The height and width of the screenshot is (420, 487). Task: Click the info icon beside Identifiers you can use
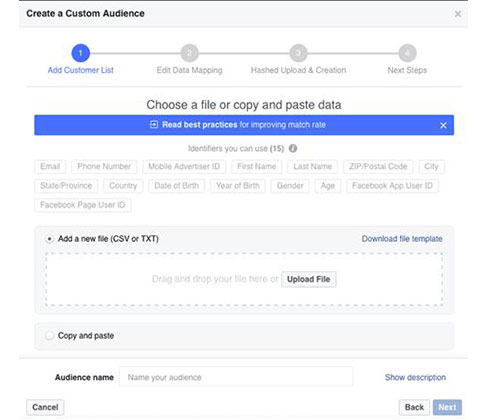pyautogui.click(x=293, y=148)
